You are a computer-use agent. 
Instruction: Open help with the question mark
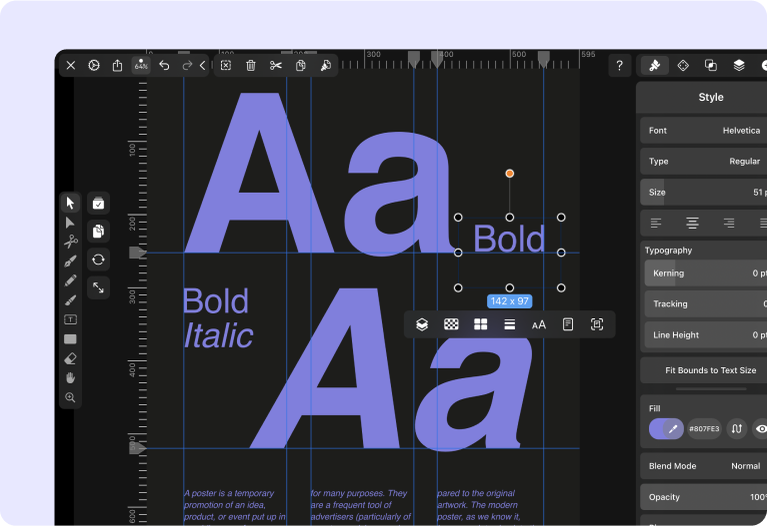(x=620, y=66)
